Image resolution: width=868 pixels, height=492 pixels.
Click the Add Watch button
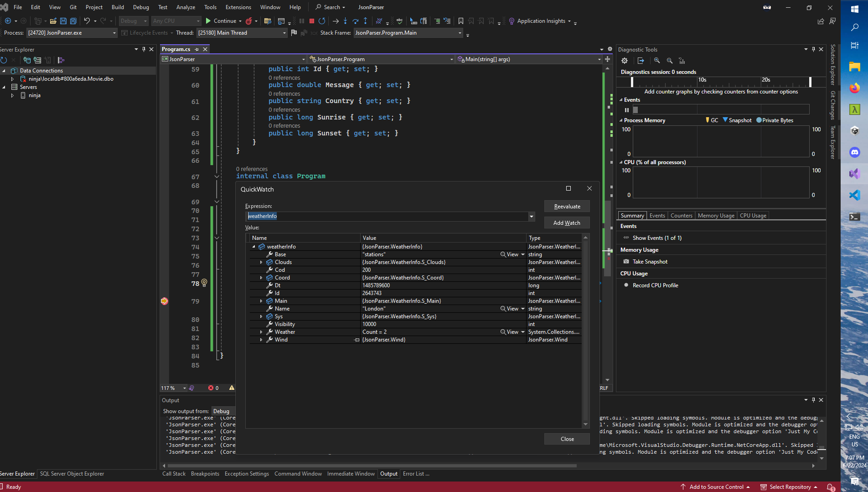coord(567,223)
